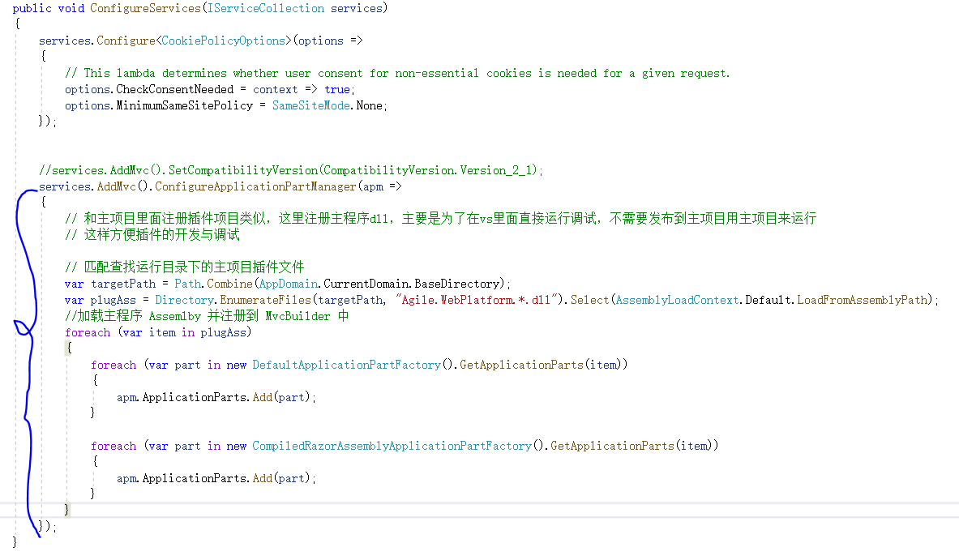The image size is (959, 560).
Task: Click the Chinese comment mentioning MvcBuilder
Action: pos(207,316)
